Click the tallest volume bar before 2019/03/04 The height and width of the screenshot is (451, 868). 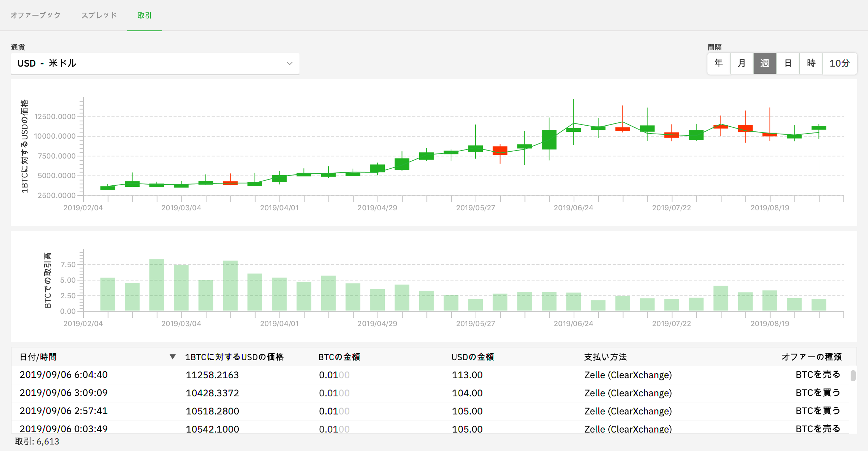point(157,285)
